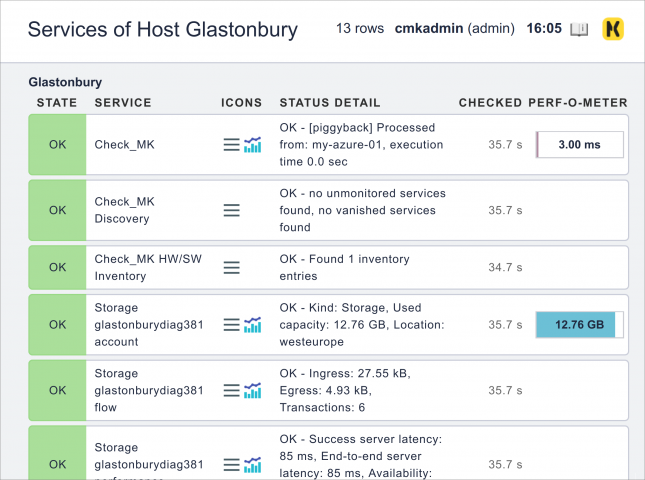645x480 pixels.
Task: Click the yellow Checkmk logo
Action: (x=613, y=29)
